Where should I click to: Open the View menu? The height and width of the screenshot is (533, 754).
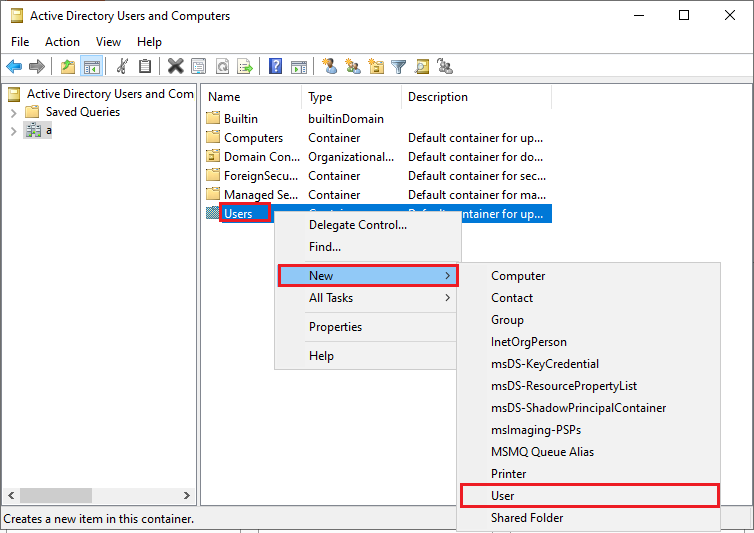(x=108, y=42)
